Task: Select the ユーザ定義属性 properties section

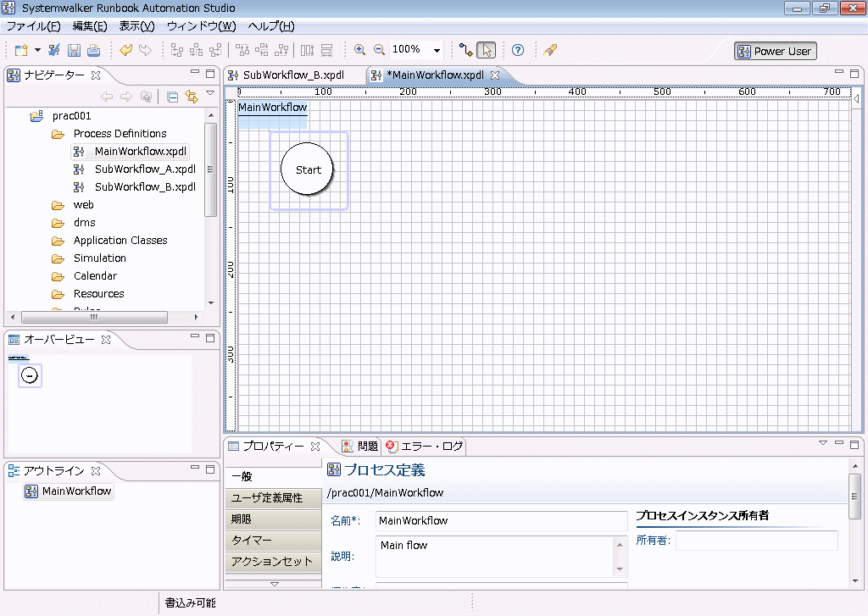Action: [274, 498]
